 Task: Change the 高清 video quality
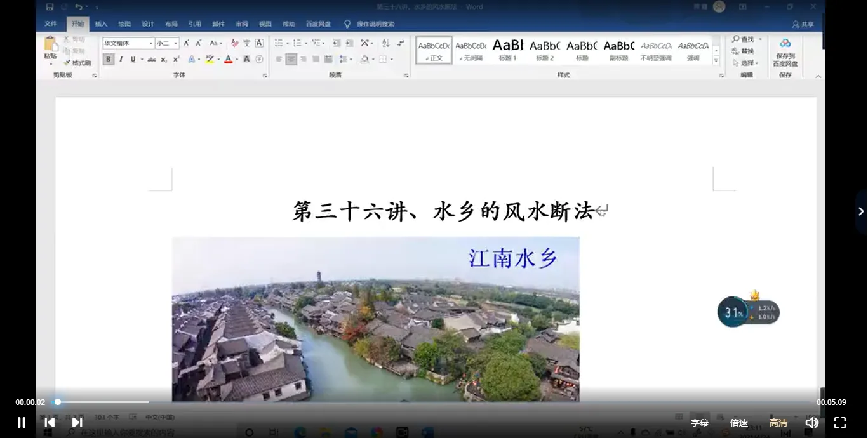click(x=778, y=423)
